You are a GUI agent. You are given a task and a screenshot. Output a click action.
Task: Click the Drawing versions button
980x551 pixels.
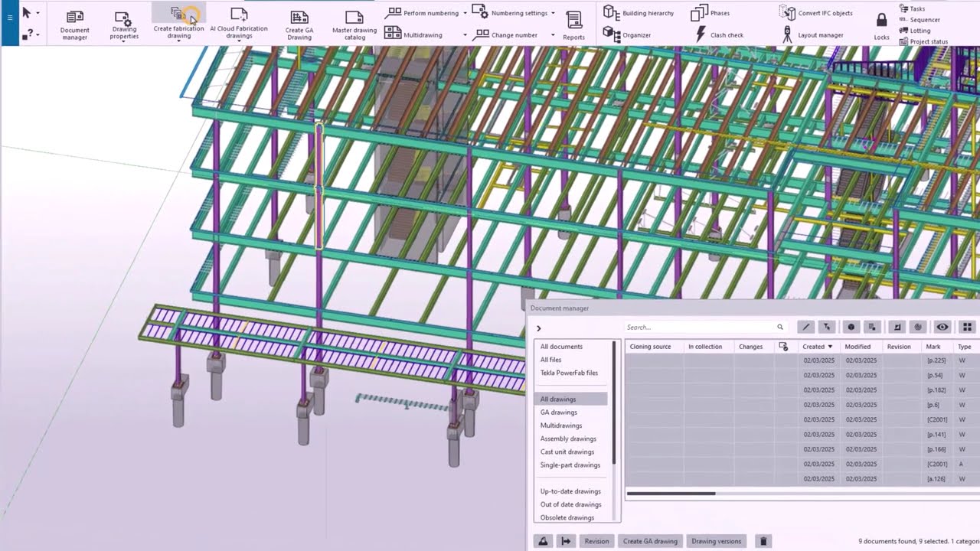(717, 541)
